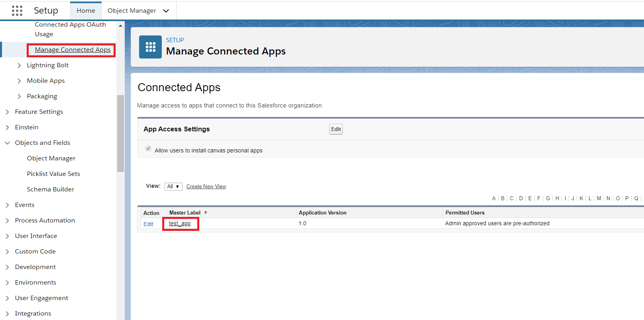Image resolution: width=644 pixels, height=320 pixels.
Task: Expand Integrations section
Action: tap(7, 314)
